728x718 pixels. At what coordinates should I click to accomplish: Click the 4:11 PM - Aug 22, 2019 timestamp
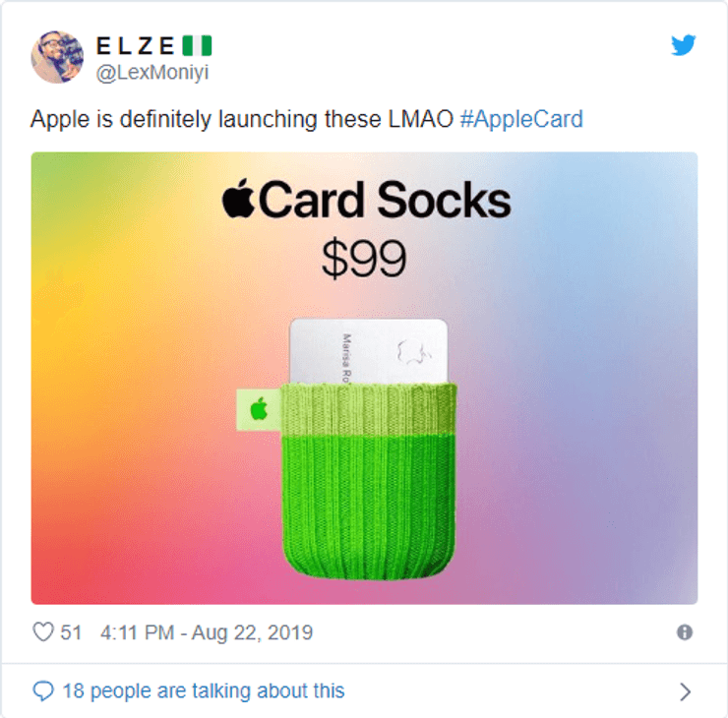[x=207, y=632]
